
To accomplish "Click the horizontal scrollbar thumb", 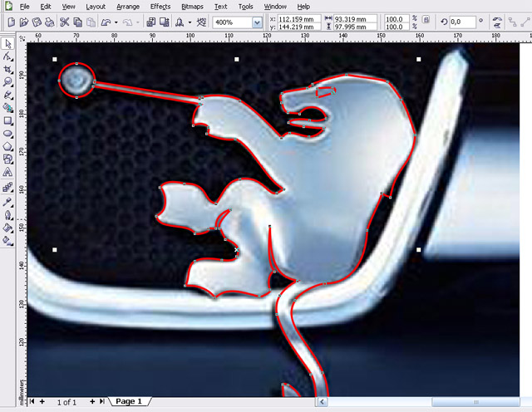I will coord(475,402).
